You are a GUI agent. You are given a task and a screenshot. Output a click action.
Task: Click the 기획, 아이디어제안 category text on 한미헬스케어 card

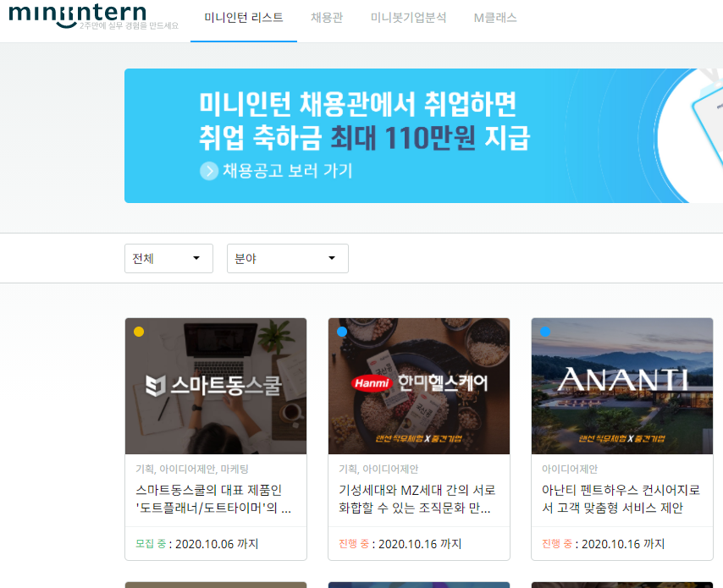point(378,469)
